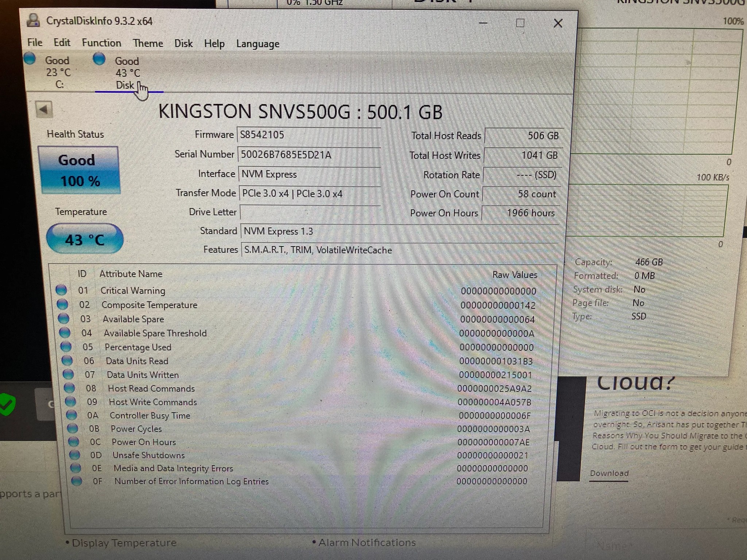
Task: Select the Controller Busy Time attribute name
Action: click(150, 416)
